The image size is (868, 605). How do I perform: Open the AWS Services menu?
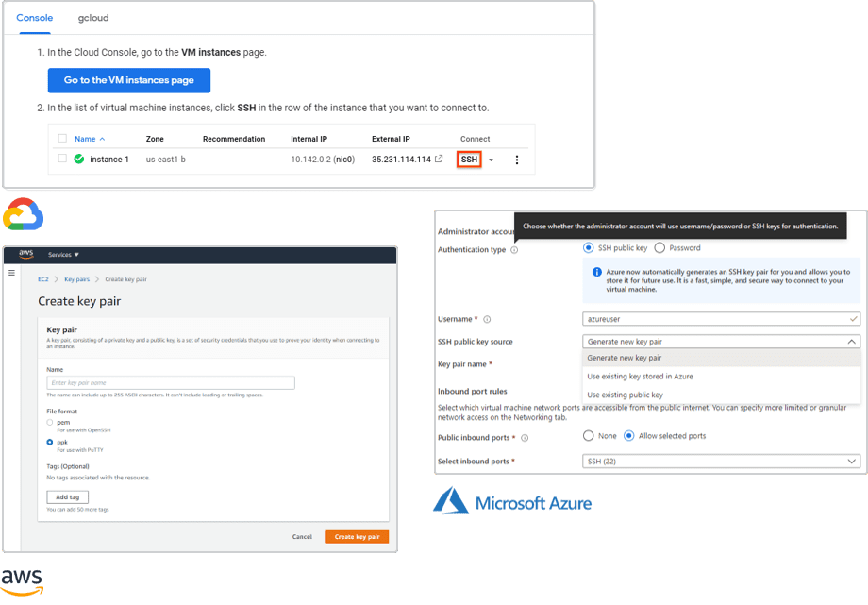(63, 255)
